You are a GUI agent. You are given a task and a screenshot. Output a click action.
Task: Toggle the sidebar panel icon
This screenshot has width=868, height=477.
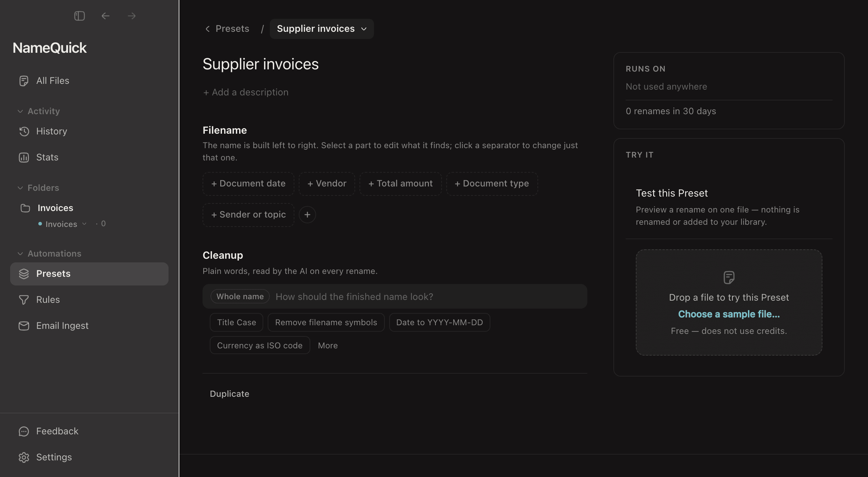[79, 16]
